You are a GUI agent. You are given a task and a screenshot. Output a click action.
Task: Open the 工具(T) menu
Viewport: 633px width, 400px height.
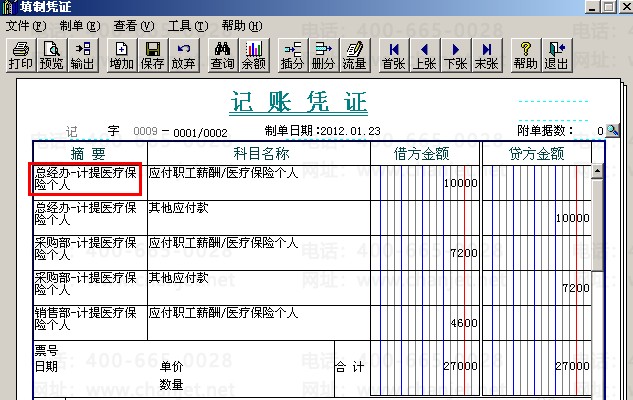188,26
